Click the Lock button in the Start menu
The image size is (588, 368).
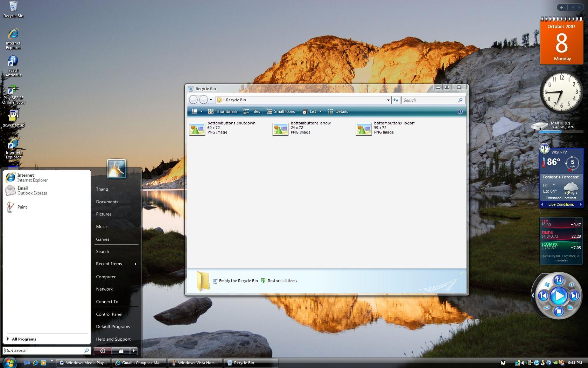pos(121,350)
